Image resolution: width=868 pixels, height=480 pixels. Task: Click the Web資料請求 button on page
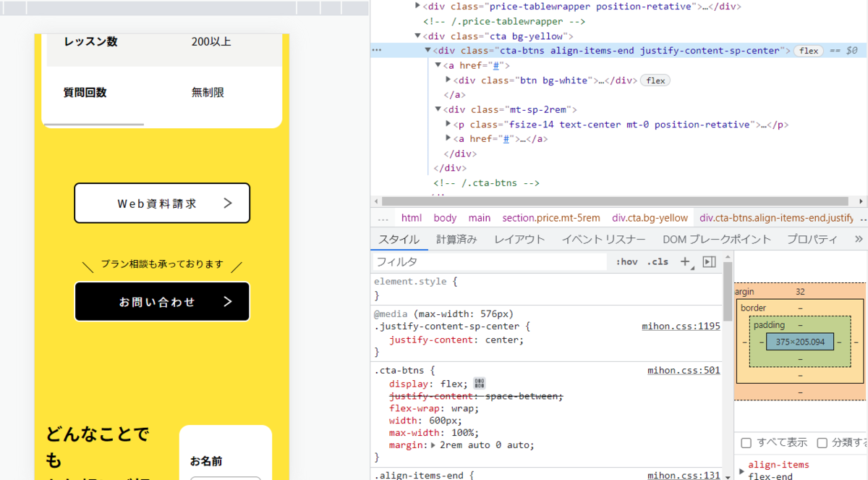coord(162,203)
